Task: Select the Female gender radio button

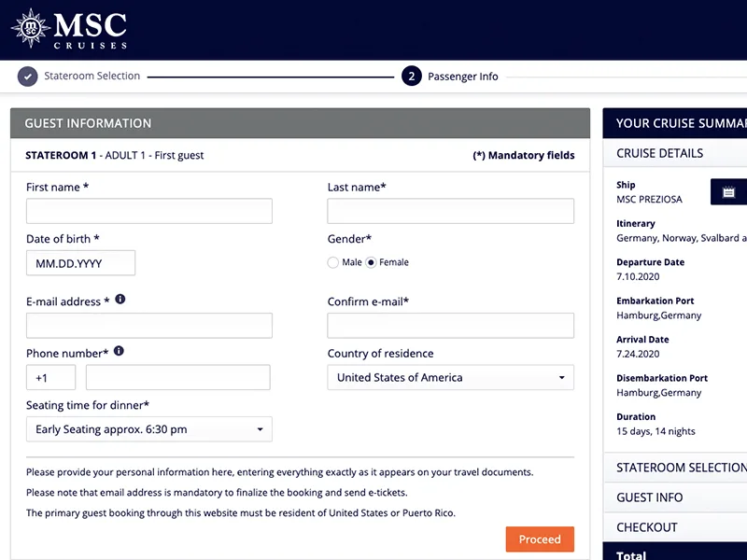Action: pos(370,262)
